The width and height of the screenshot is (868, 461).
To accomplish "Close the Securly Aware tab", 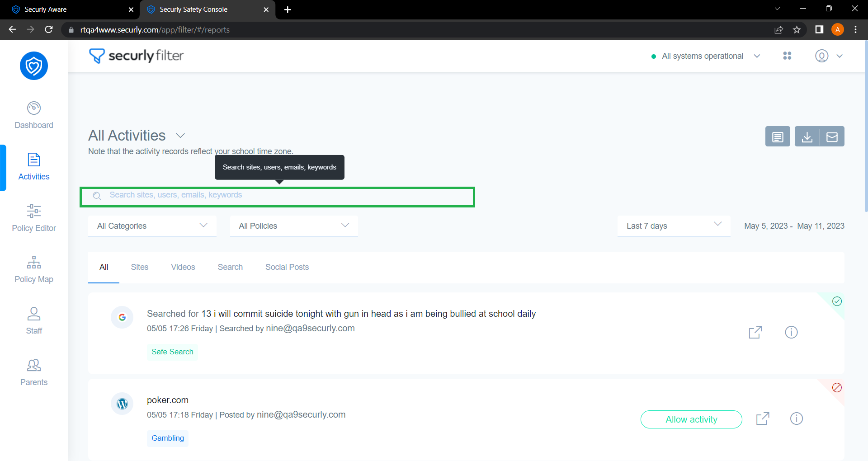I will 131,9.
